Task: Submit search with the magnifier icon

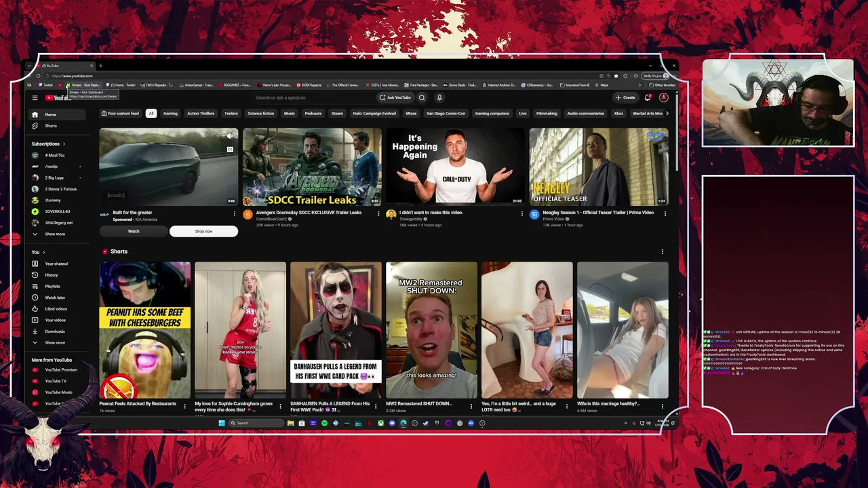Action: 422,98
